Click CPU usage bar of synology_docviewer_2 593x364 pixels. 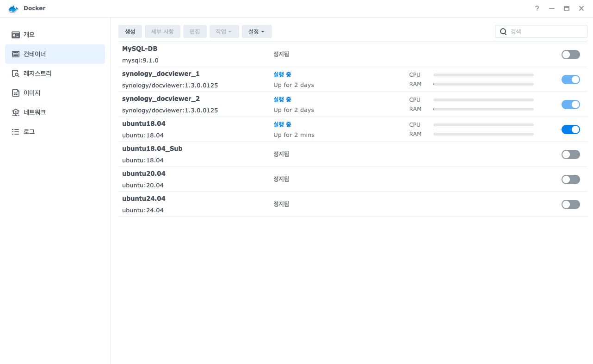click(x=483, y=100)
